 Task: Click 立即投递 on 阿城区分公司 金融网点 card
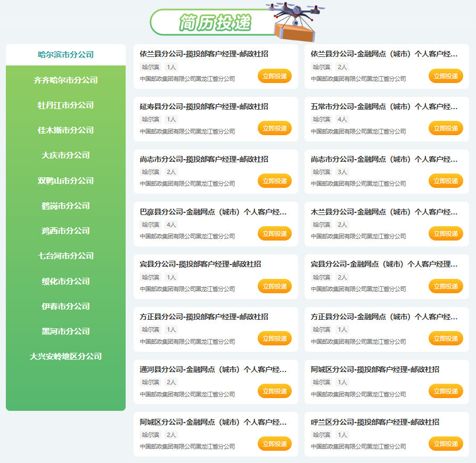pyautogui.click(x=275, y=444)
